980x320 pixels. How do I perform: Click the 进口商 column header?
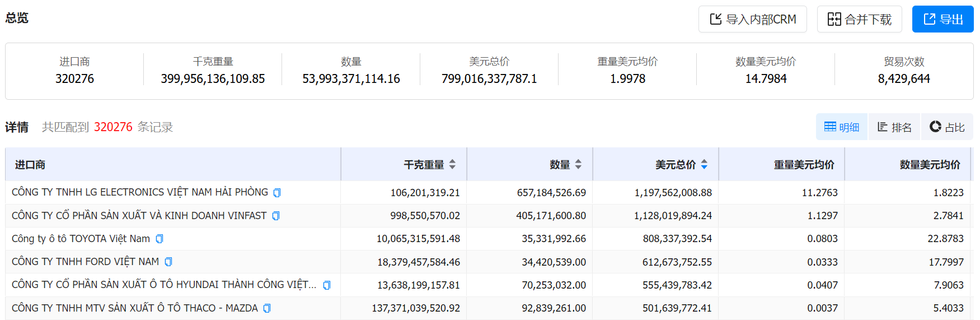[x=30, y=165]
